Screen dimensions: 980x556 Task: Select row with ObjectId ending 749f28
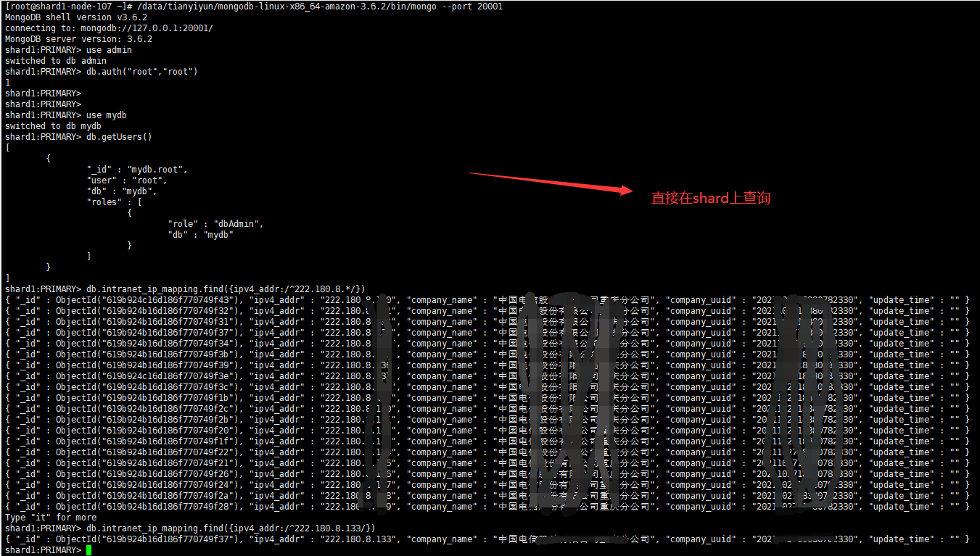point(487,507)
